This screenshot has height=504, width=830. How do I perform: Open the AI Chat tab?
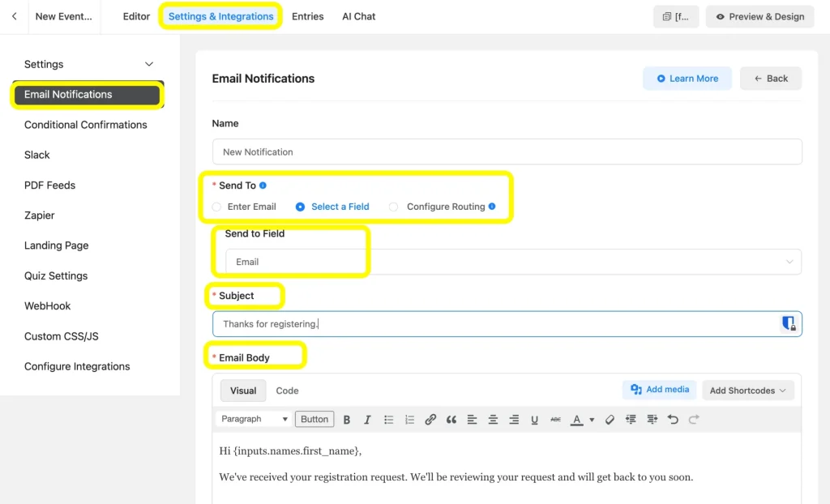[x=359, y=16]
